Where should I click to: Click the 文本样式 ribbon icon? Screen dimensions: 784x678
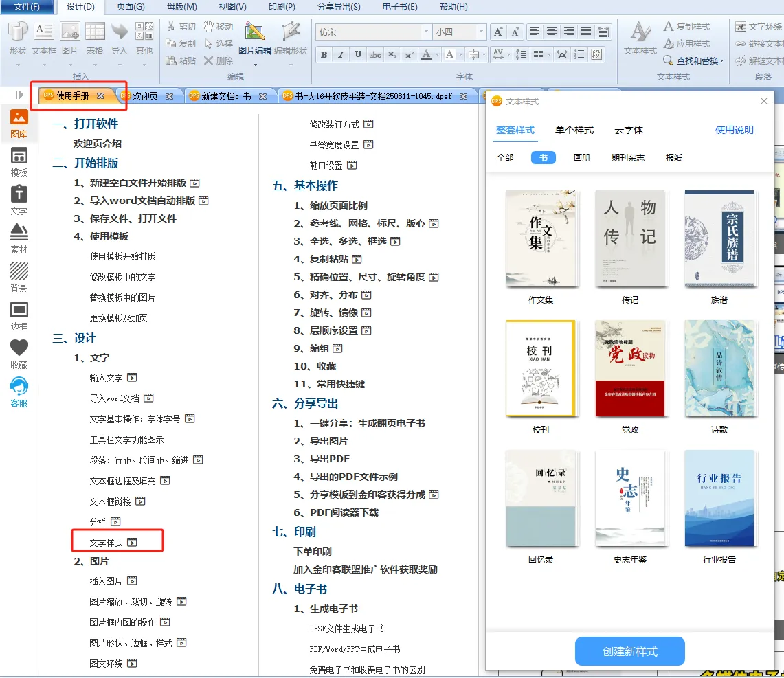pyautogui.click(x=640, y=38)
